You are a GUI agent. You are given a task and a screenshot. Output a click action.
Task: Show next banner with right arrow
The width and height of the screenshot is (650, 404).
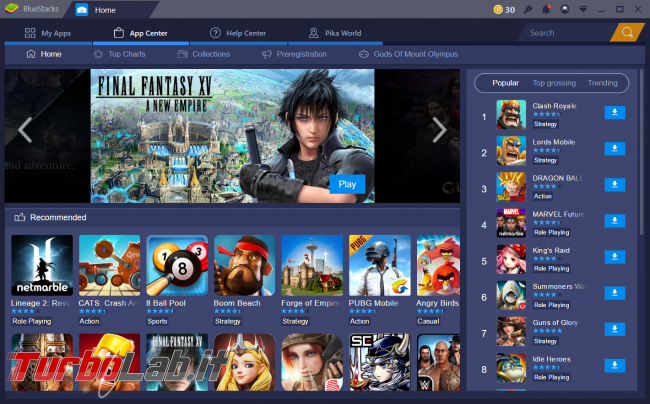439,130
